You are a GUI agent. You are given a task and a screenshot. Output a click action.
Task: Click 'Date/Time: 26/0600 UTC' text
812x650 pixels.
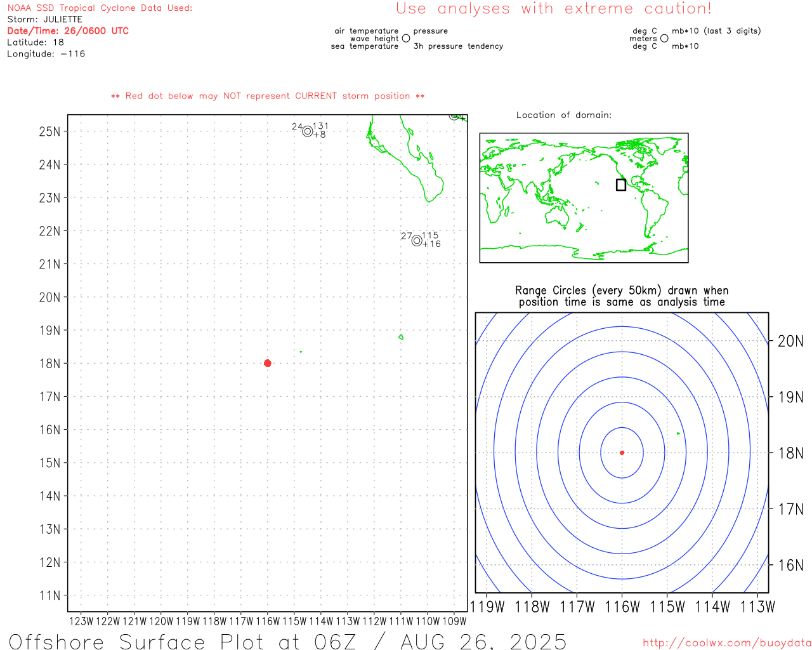[68, 31]
